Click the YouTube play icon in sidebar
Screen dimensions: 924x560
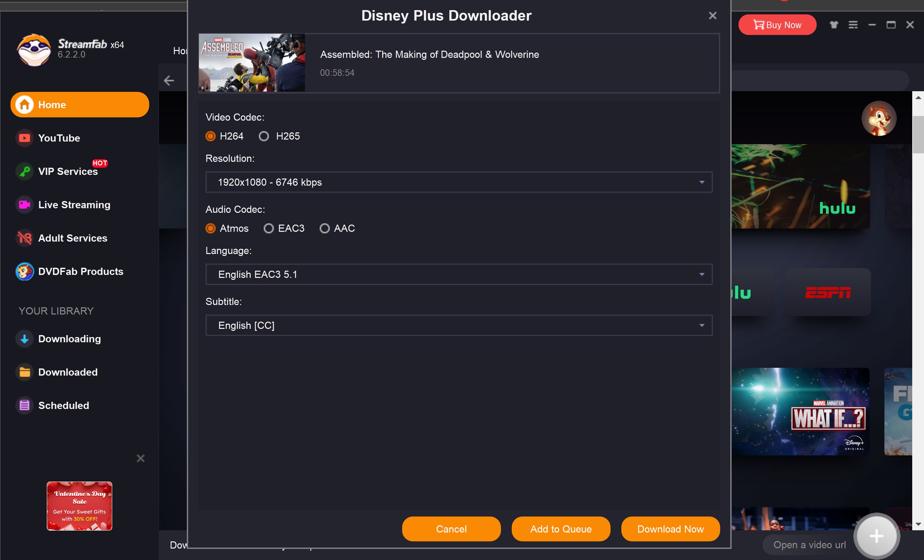pos(25,138)
